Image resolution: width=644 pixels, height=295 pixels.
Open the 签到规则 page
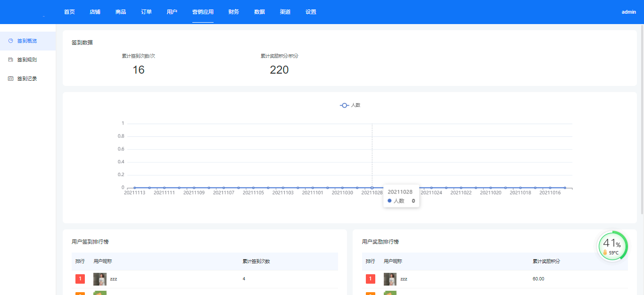27,60
